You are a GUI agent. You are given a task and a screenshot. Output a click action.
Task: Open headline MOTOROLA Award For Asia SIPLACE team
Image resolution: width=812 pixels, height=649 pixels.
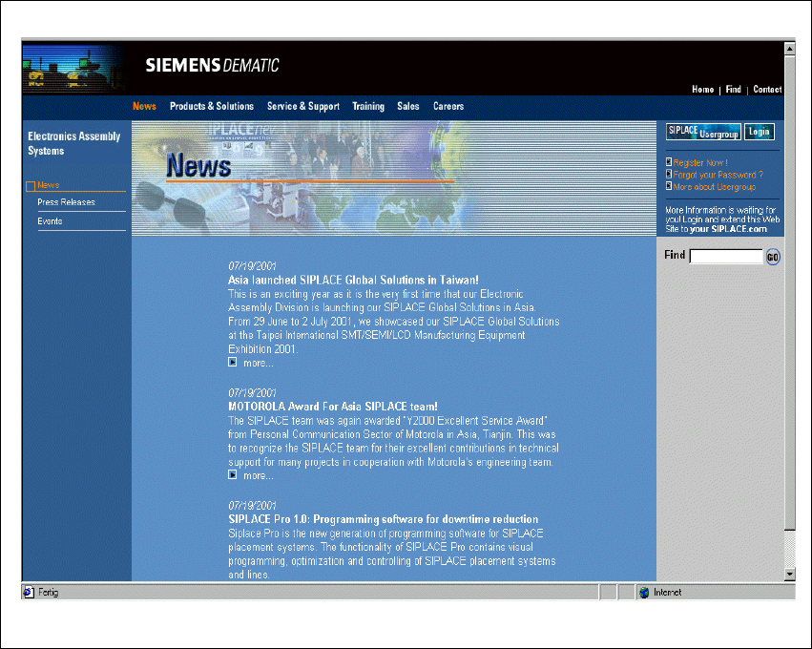click(x=333, y=406)
